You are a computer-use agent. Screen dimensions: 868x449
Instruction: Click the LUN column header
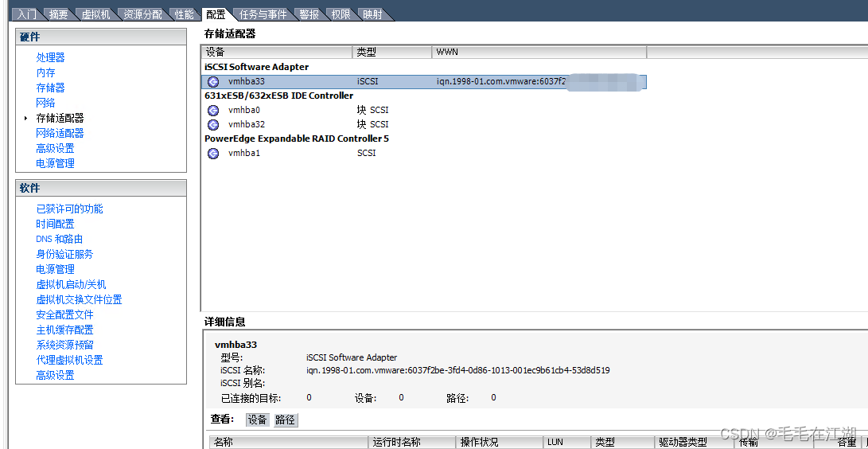click(566, 443)
